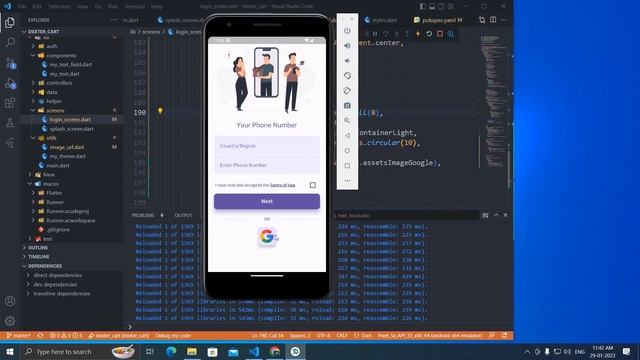The height and width of the screenshot is (360, 640).
Task: Expand direct dependencies
Action: pyautogui.click(x=57, y=276)
